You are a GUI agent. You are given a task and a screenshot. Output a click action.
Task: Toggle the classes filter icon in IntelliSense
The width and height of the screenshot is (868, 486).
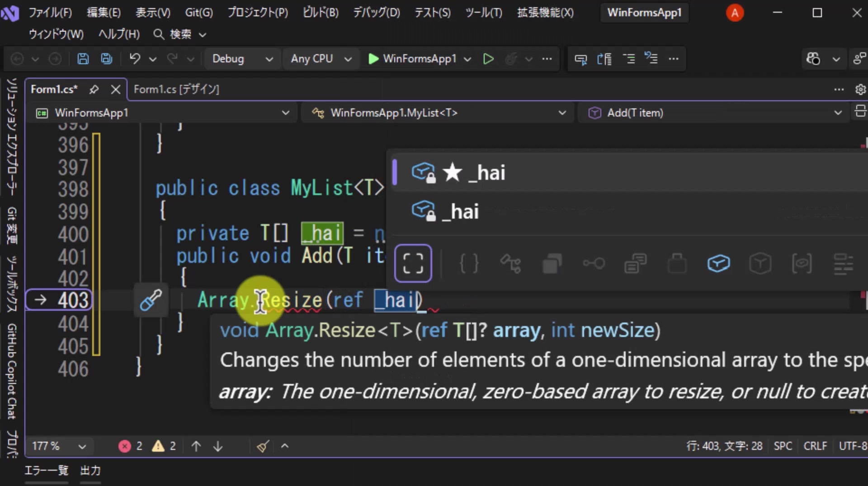coord(510,263)
